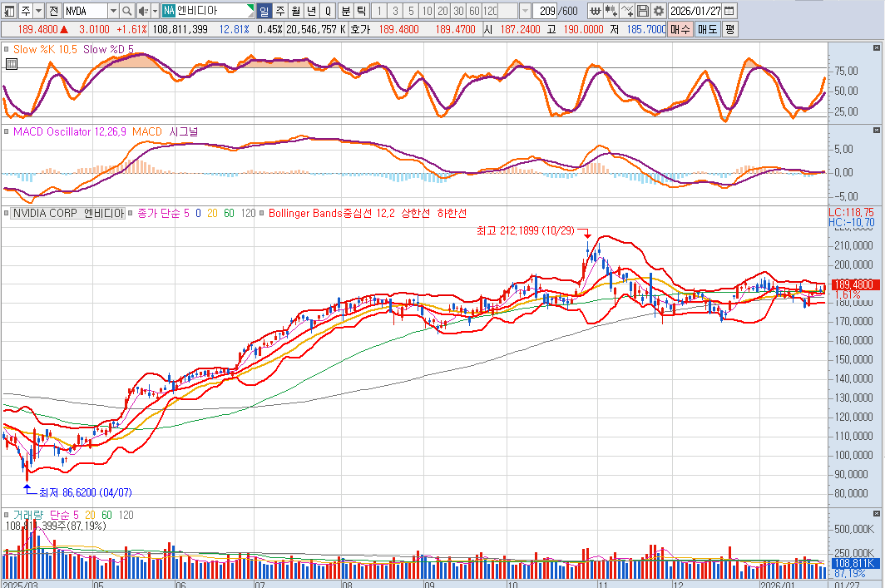Click the magnifier stock search icon
Screen dimensions: 885x588
coord(126,11)
